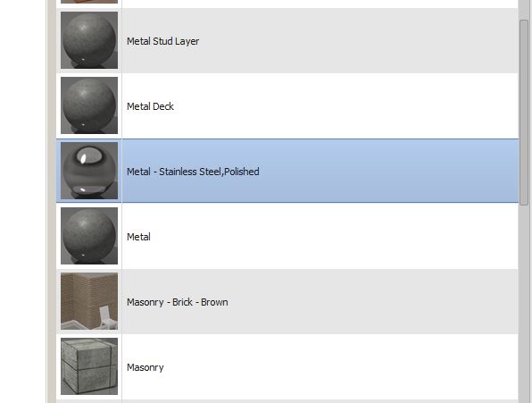
Task: Select the Masonry concrete block thumbnail
Action: (x=89, y=366)
